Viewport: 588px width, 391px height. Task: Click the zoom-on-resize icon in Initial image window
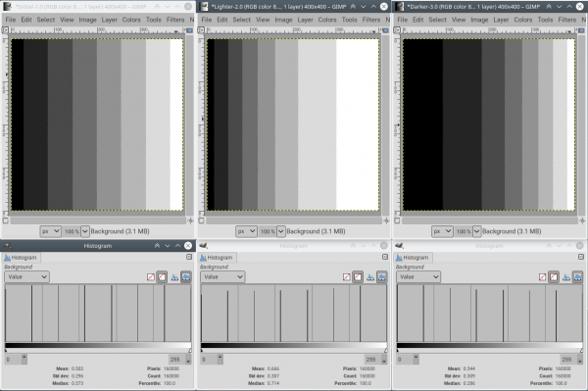[190, 30]
